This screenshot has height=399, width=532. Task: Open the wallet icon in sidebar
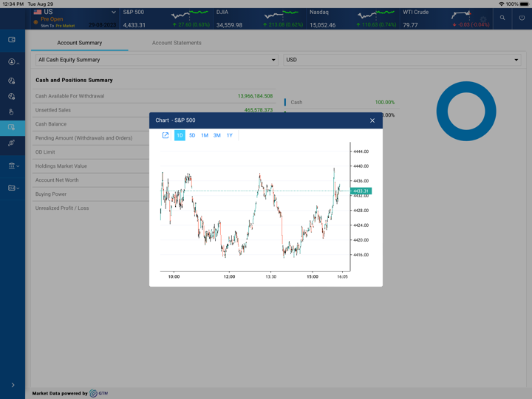[x=12, y=40]
